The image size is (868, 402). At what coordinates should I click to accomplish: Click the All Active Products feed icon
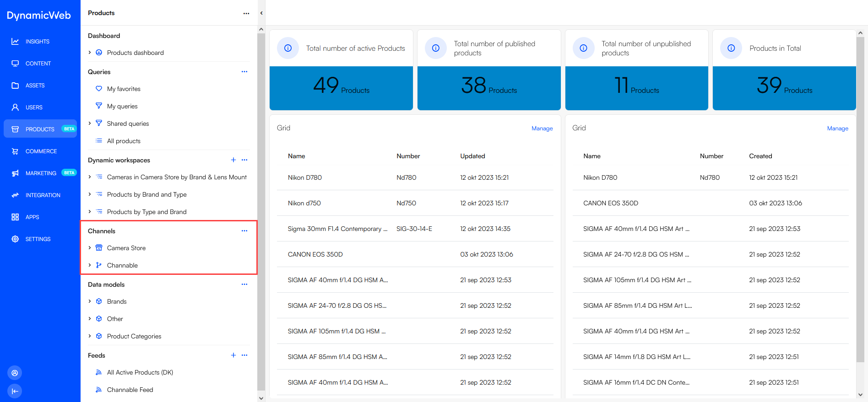coord(99,372)
